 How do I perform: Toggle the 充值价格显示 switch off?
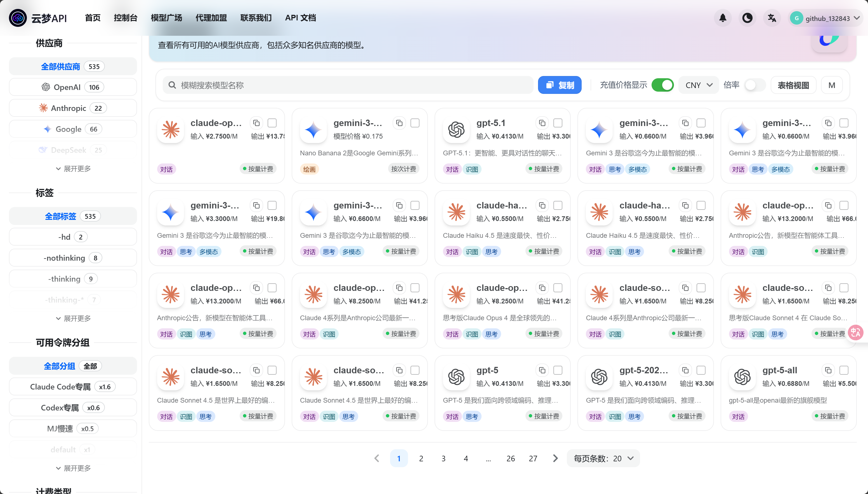tap(662, 85)
